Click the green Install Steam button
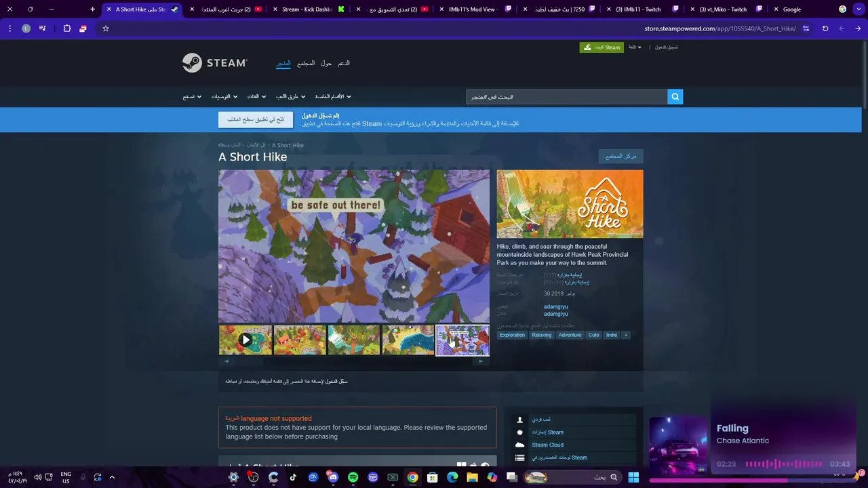The height and width of the screenshot is (488, 868). pyautogui.click(x=601, y=47)
